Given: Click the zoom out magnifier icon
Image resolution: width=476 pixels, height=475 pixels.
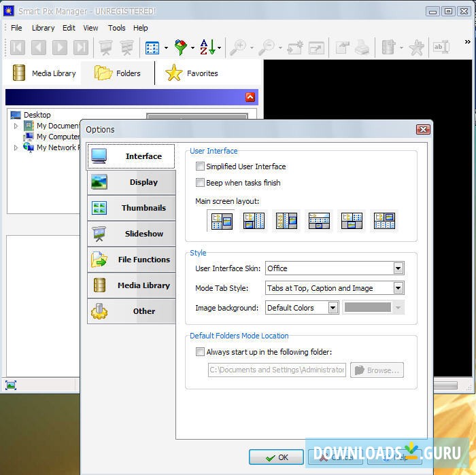Looking at the screenshot, I should 267,48.
